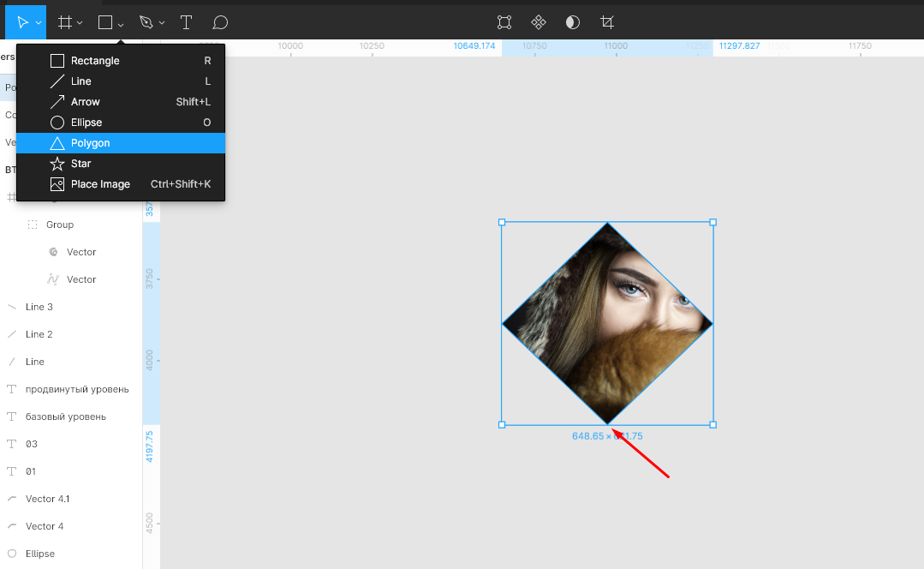Image resolution: width=924 pixels, height=569 pixels.
Task: Click the Edit Object icon
Action: tap(504, 22)
